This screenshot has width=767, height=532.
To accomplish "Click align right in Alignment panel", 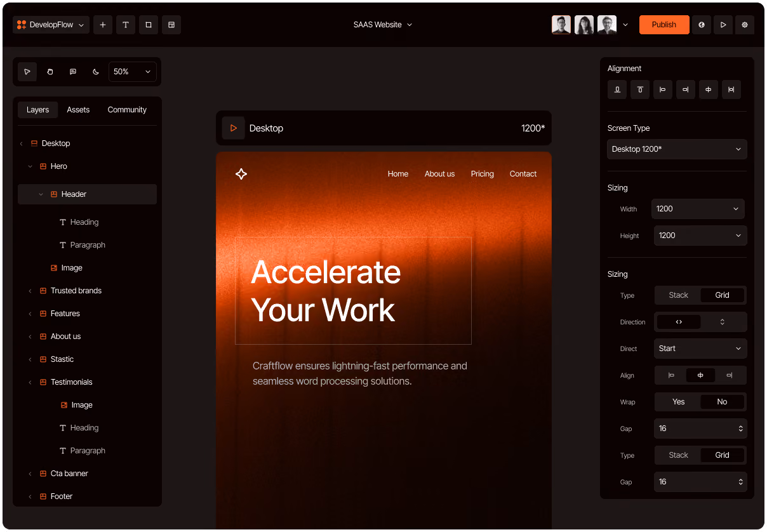I will 686,90.
